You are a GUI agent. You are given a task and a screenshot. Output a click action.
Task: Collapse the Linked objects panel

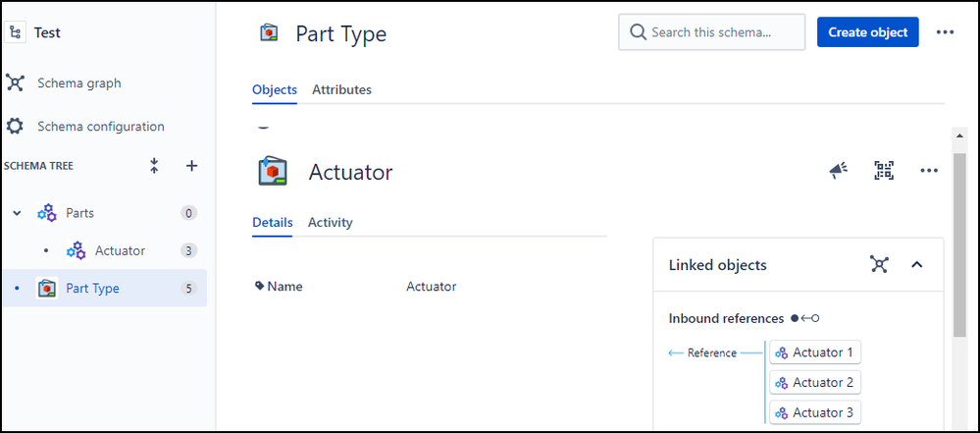(x=917, y=264)
